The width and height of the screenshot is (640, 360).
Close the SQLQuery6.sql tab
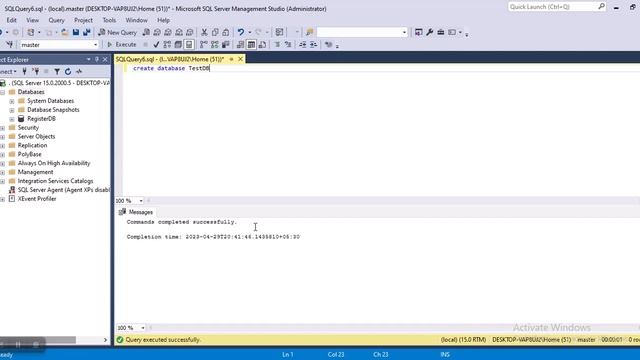click(x=240, y=59)
